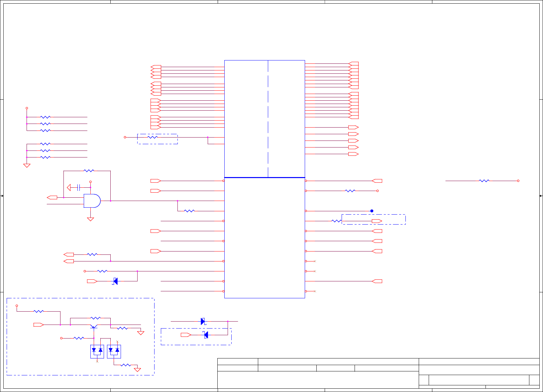Click the capacitor beside the AND gate
Viewport: 543px width, 392px height.
78,187
